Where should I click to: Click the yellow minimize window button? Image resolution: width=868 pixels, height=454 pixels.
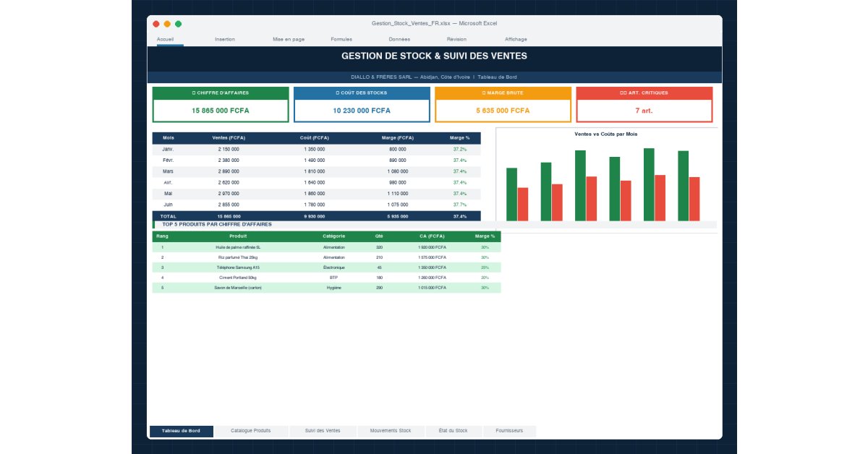pos(167,24)
